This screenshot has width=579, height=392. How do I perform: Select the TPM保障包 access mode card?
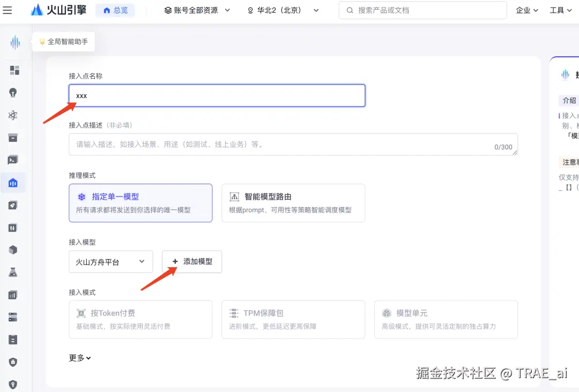pos(293,319)
